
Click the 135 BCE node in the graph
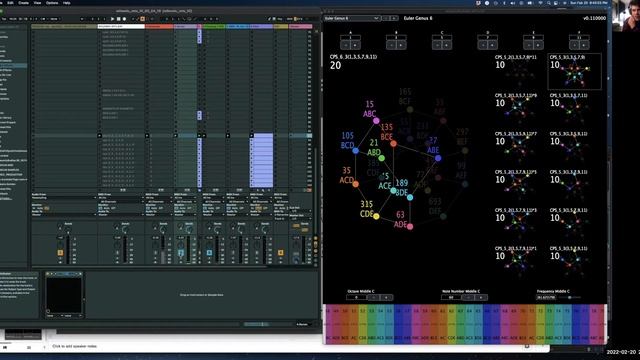(x=393, y=144)
